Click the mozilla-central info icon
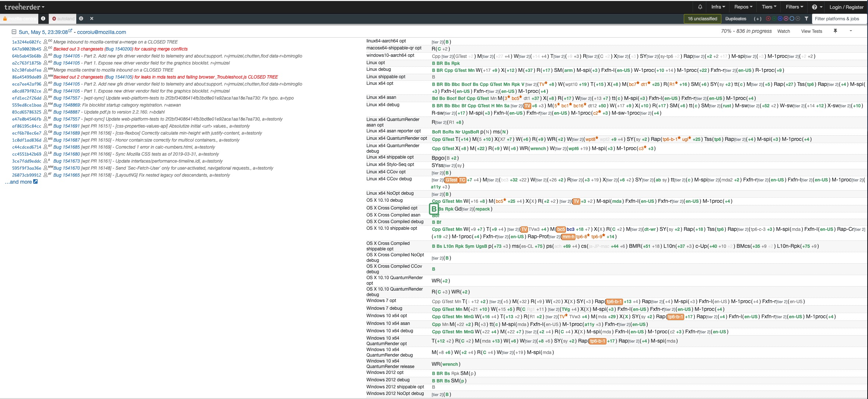868x399 pixels. (x=43, y=19)
